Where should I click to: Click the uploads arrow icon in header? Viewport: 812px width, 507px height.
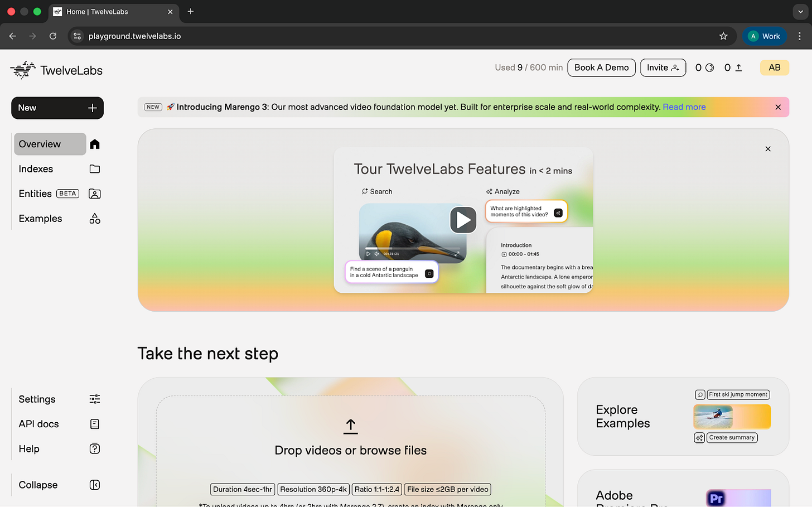(x=738, y=67)
